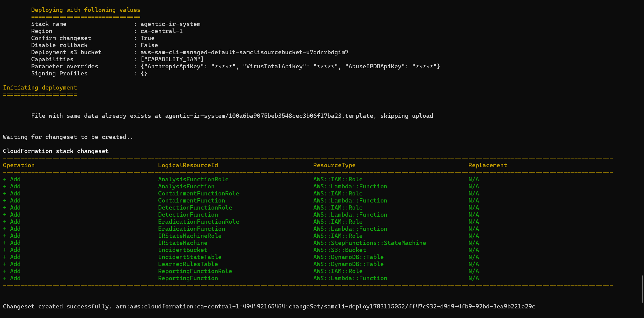Click N/A replacement in DetectionFunction row
Image resolution: width=644 pixels, height=318 pixels.
pos(473,215)
